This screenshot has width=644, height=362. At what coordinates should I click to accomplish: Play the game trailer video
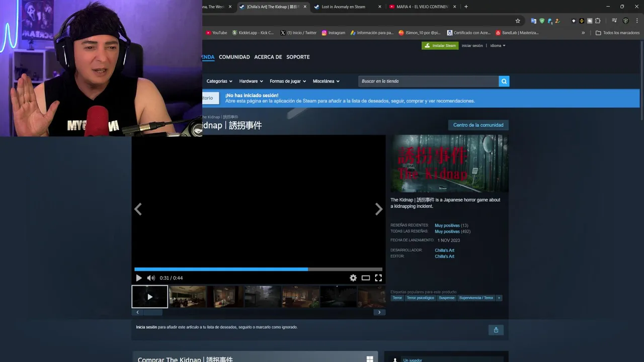139,278
